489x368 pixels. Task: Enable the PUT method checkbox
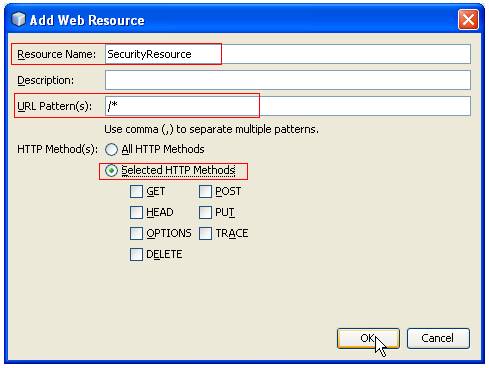click(205, 213)
